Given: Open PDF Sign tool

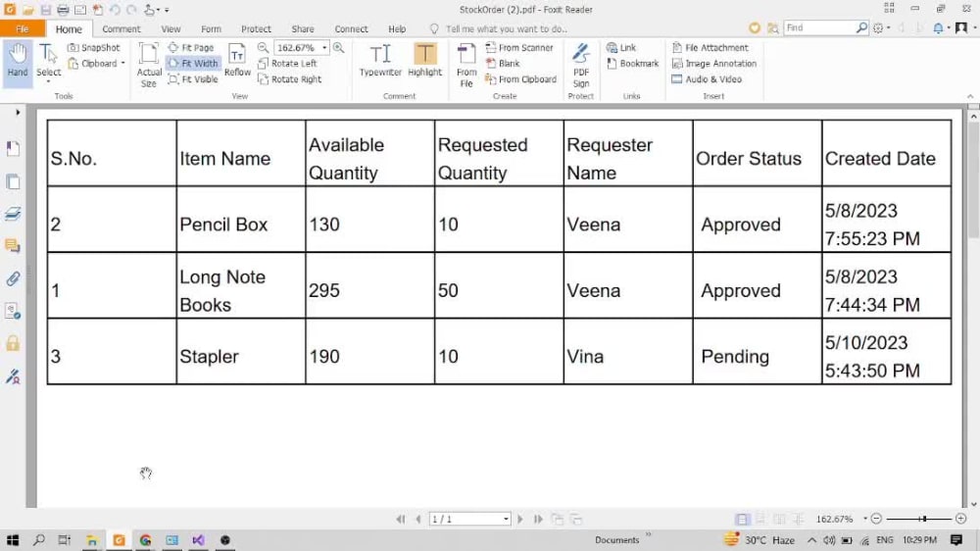Looking at the screenshot, I should coord(581,65).
